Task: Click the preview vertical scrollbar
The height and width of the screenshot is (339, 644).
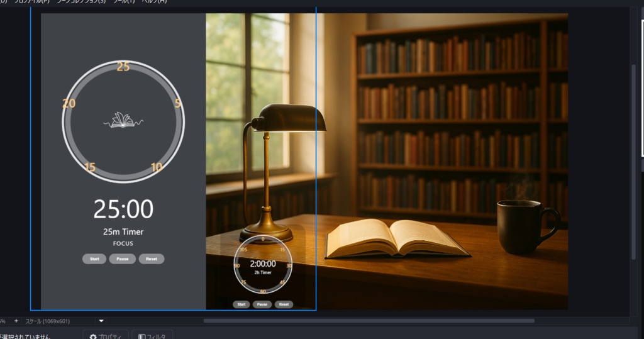Action: coord(633,162)
